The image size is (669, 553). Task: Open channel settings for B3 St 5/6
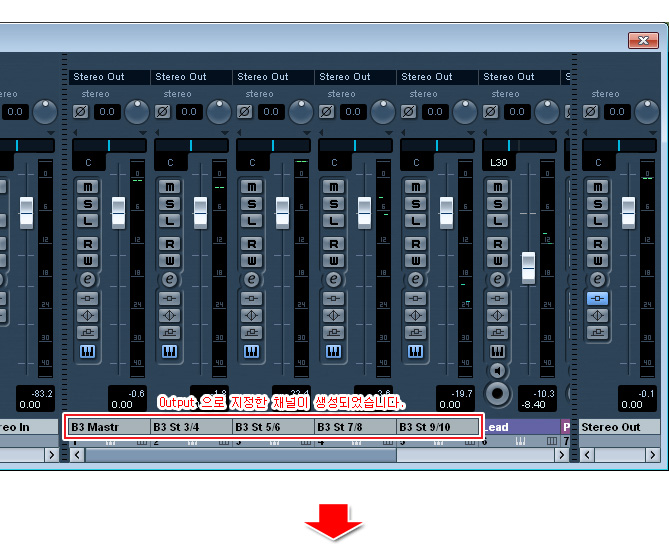click(x=251, y=279)
